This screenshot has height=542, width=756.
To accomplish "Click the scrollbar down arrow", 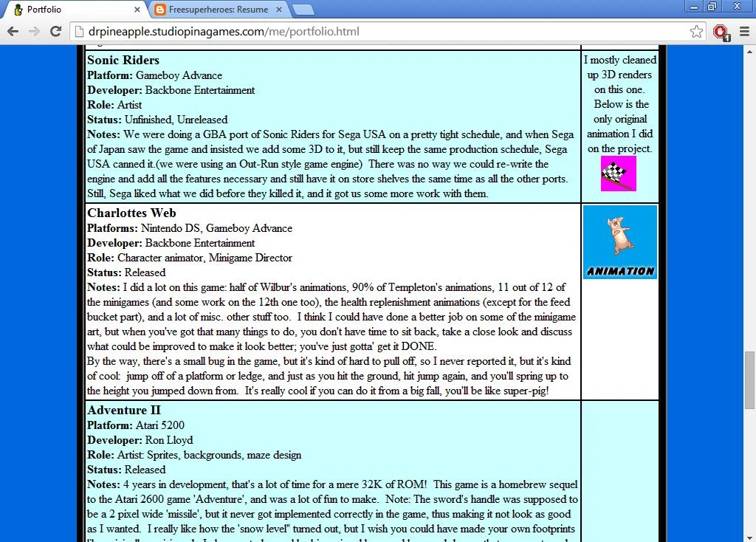I will tap(749, 535).
